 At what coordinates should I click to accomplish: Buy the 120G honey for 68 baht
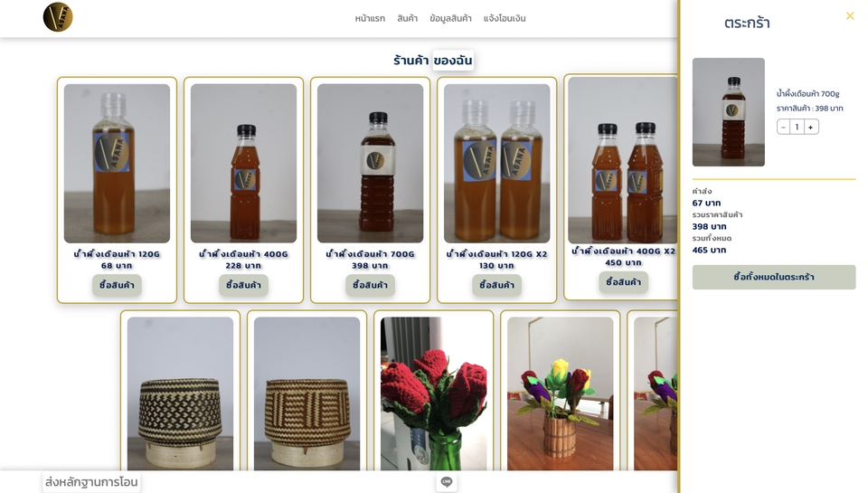coord(117,285)
